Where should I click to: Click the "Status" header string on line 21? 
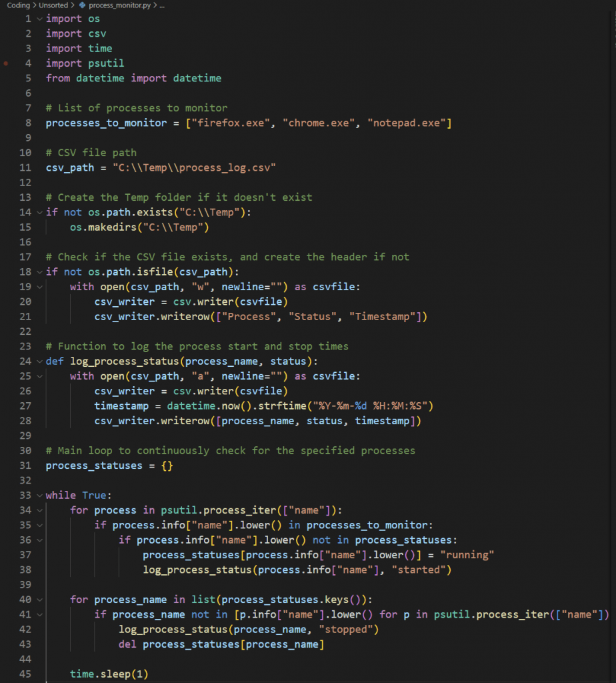(x=313, y=317)
